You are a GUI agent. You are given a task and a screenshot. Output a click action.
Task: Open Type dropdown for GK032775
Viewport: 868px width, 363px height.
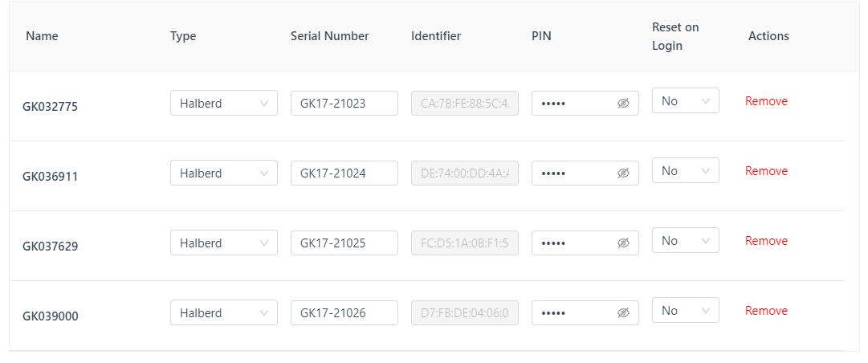click(x=223, y=104)
